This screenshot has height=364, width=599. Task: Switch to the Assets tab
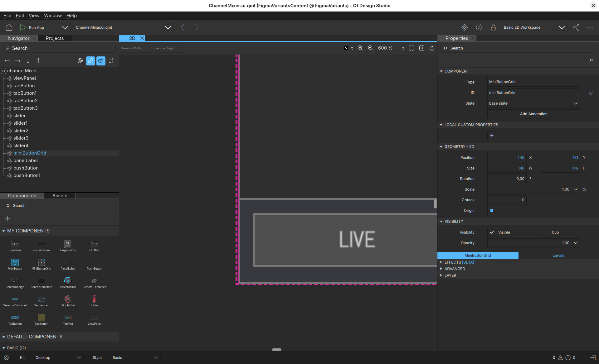point(60,196)
